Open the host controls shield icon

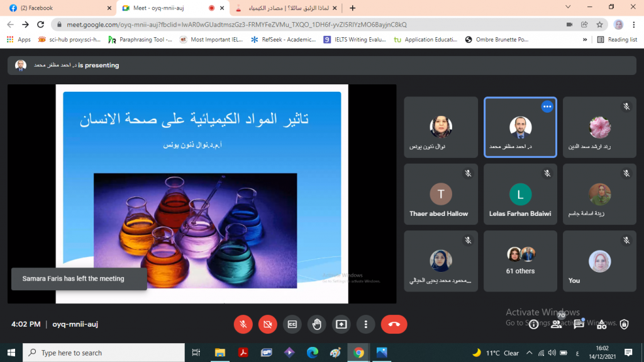(x=624, y=324)
